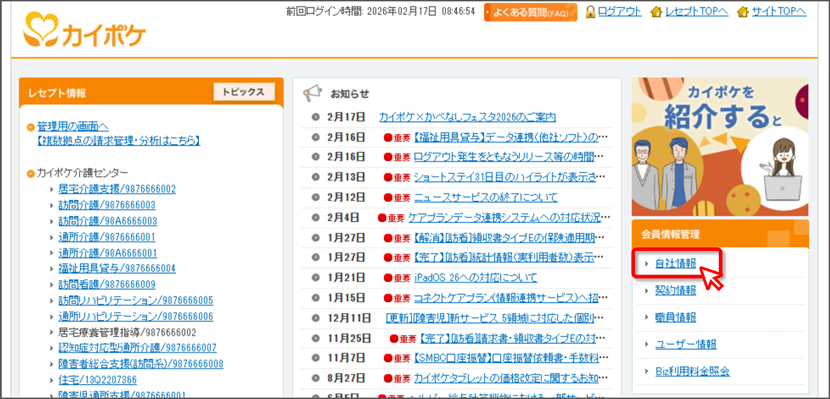Click the arrow marker beside 職員情報
The height and width of the screenshot is (399, 830).
[646, 318]
